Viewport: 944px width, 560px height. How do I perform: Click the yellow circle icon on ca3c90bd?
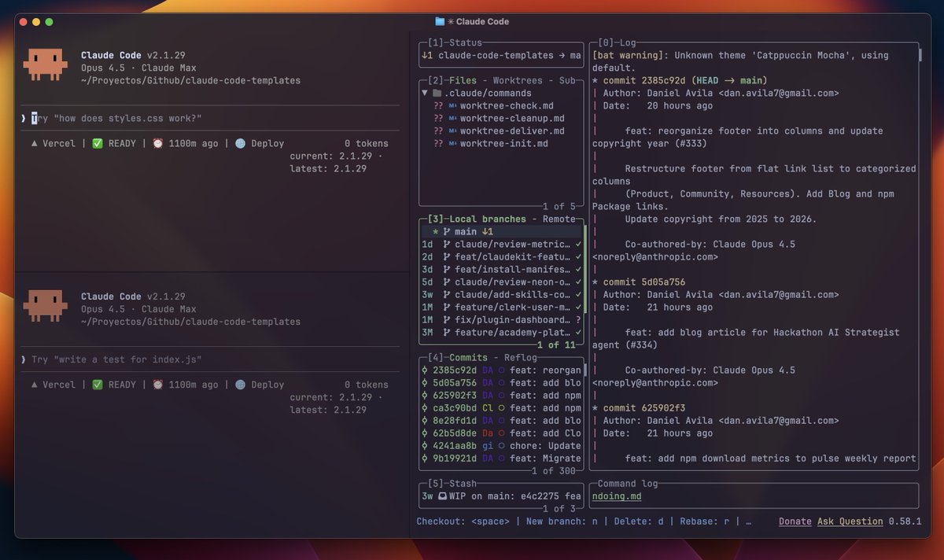pos(501,407)
